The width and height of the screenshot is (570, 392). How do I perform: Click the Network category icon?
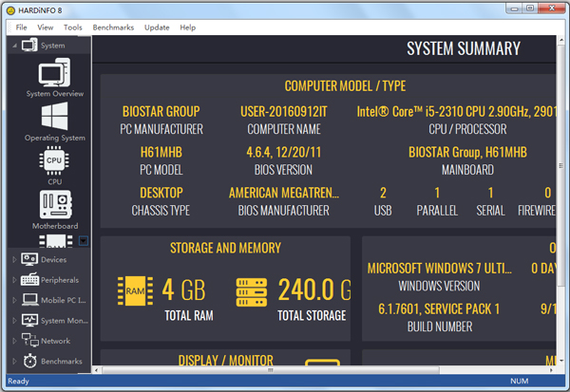click(30, 341)
